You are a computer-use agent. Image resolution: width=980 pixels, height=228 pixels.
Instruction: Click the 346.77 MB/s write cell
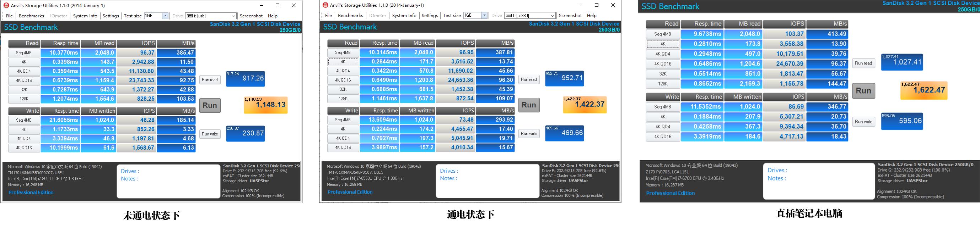828,107
